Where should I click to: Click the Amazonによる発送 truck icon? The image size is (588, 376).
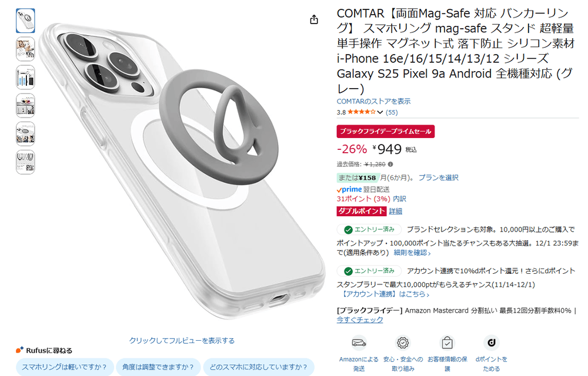(x=359, y=343)
